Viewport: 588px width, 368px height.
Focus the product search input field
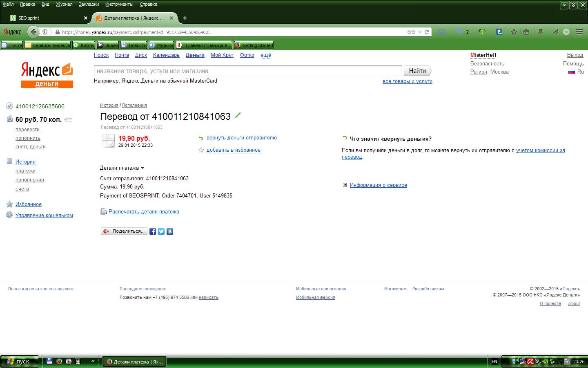(x=248, y=71)
